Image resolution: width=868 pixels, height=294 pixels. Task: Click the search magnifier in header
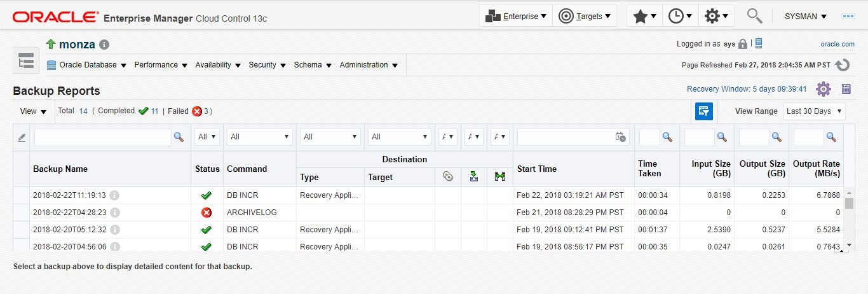click(x=754, y=16)
